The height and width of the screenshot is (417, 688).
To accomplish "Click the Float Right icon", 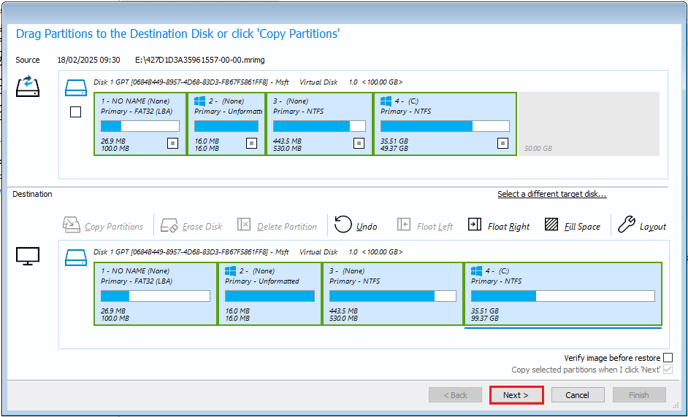I will pyautogui.click(x=475, y=226).
